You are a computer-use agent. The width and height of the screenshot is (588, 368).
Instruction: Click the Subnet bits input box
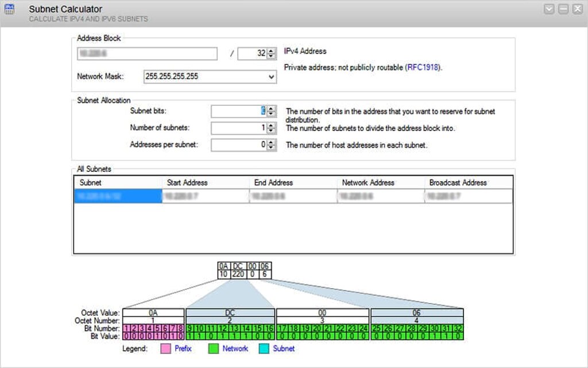pos(238,111)
